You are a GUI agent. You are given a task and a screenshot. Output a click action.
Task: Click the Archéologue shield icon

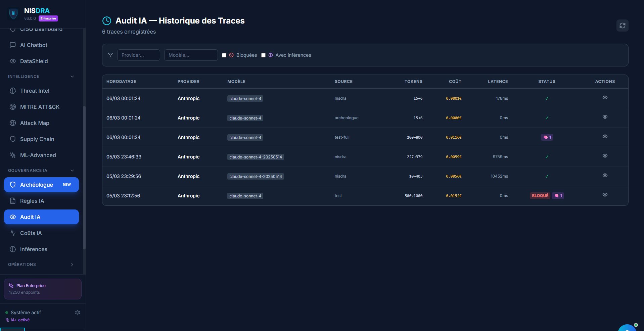click(x=13, y=185)
